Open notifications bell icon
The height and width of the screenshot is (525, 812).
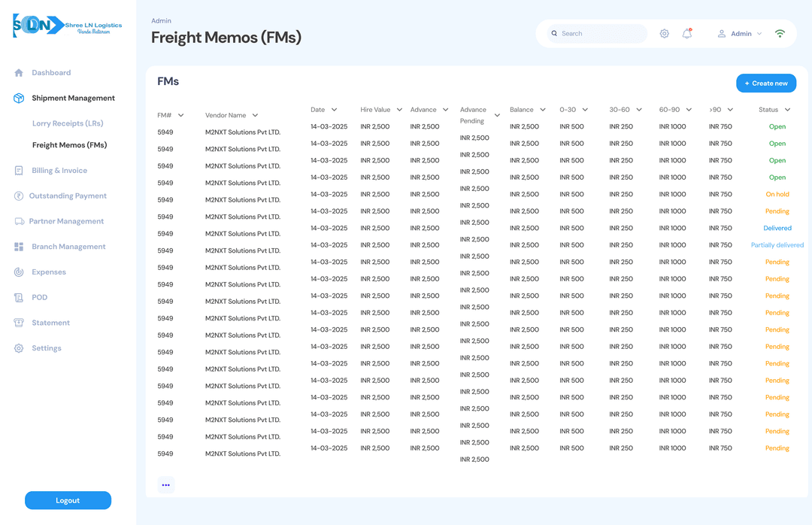click(x=686, y=34)
